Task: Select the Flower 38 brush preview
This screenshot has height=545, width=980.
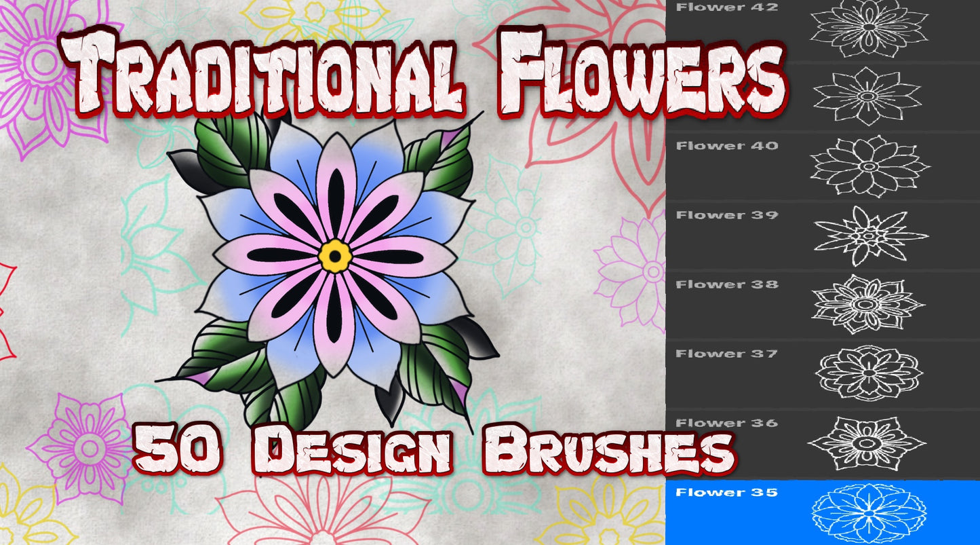Action: [x=868, y=305]
